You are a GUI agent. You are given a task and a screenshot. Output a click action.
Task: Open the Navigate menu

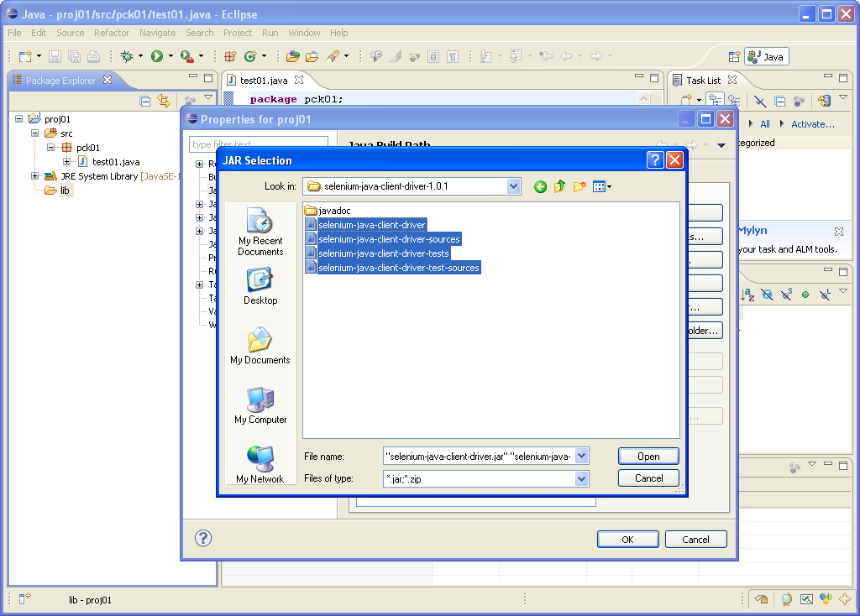pyautogui.click(x=157, y=33)
